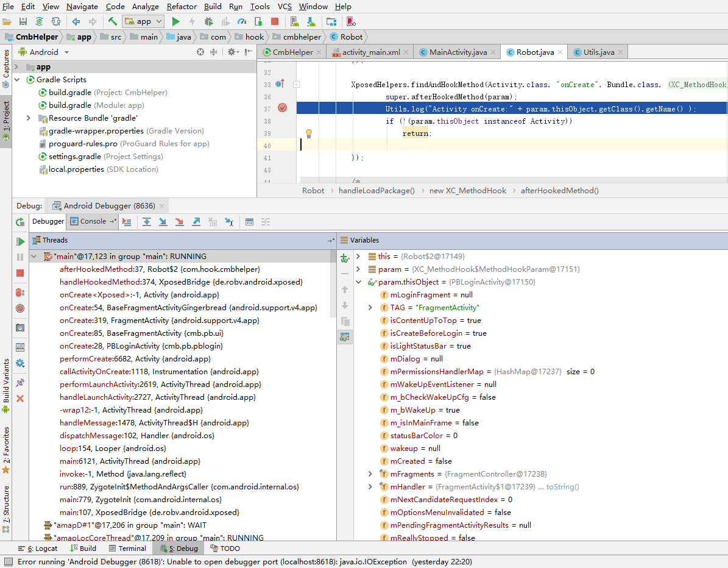Click the toString() link for mHandler
The image size is (728, 568).
563,487
